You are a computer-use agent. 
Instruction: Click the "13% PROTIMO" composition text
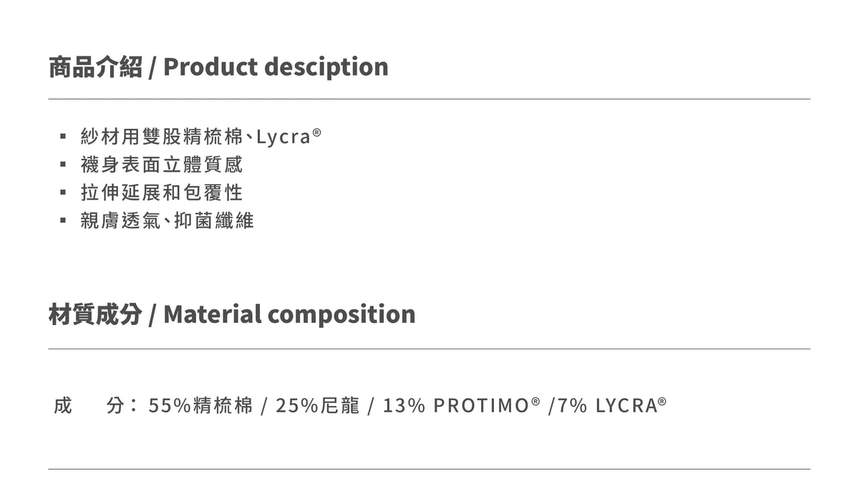[455, 406]
